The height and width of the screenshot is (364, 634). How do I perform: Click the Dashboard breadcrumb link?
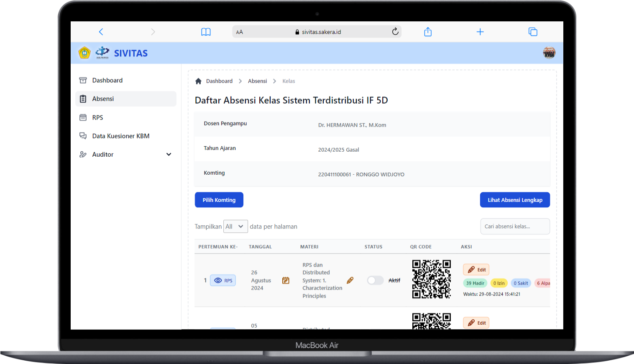pyautogui.click(x=219, y=81)
